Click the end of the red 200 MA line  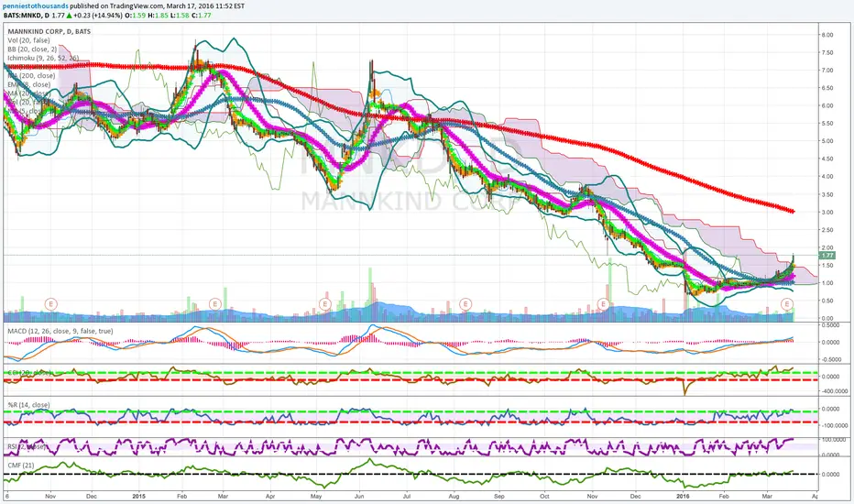[793, 211]
